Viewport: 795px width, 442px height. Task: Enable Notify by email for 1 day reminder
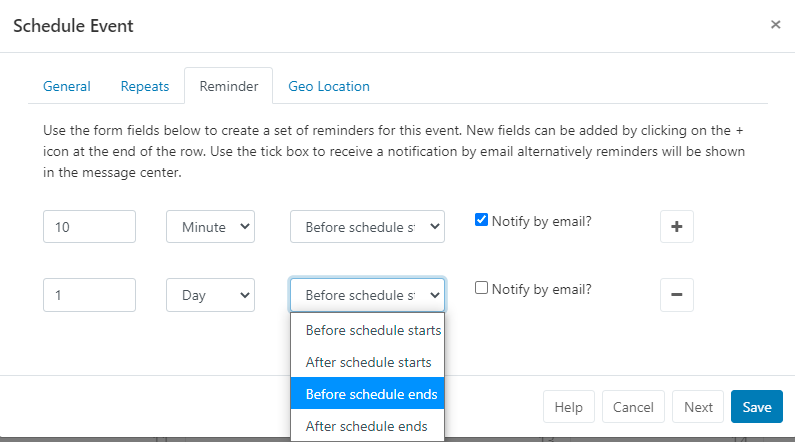pos(482,288)
